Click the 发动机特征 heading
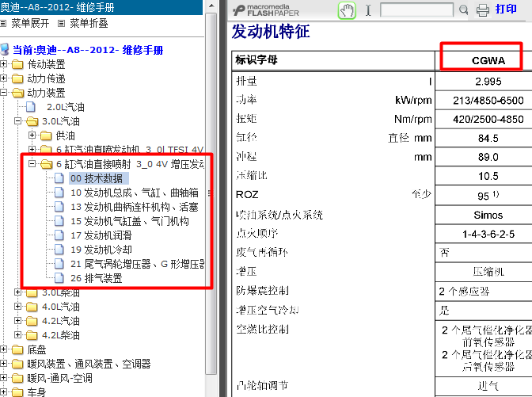The image size is (532, 397). (271, 32)
